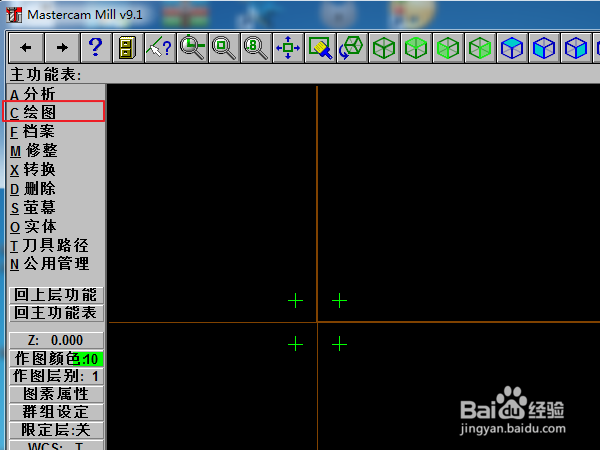Click the 回上层功能 button

pyautogui.click(x=56, y=295)
